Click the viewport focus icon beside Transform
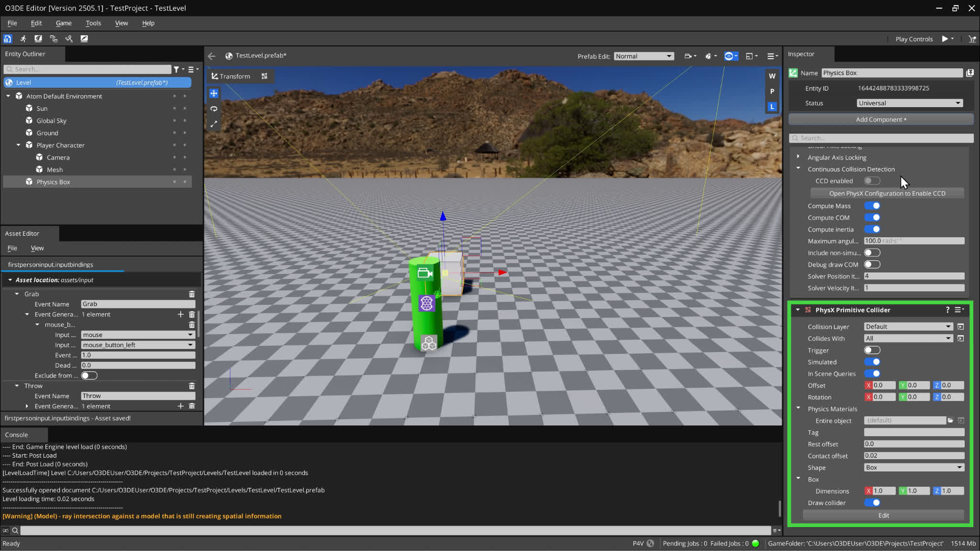The image size is (980, 551). pos(264,76)
